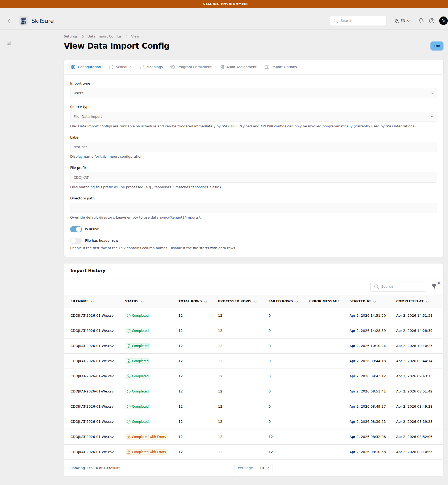Click Completed with Errors badge at 08:10:53
448x485 pixels.
click(x=146, y=452)
